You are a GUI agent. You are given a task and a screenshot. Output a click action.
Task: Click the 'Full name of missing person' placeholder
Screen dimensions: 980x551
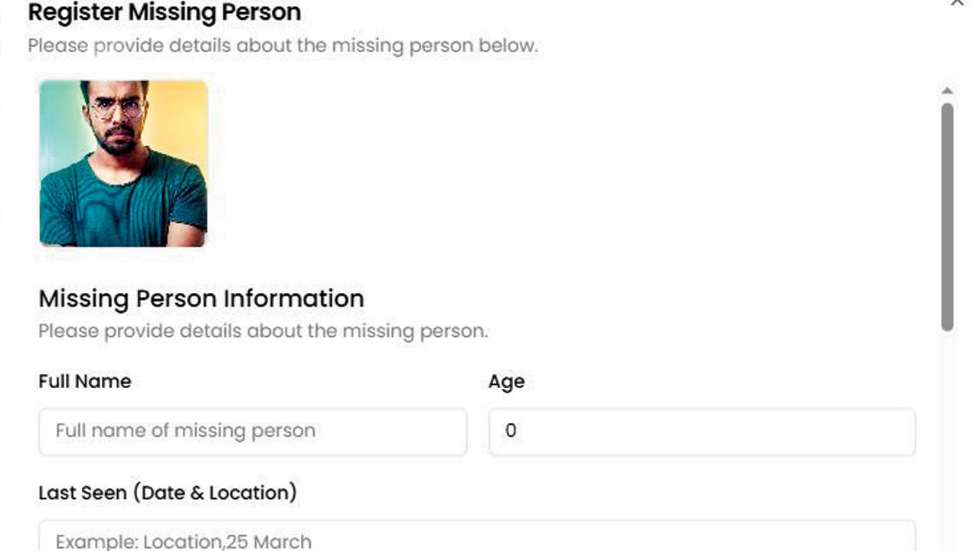(185, 431)
